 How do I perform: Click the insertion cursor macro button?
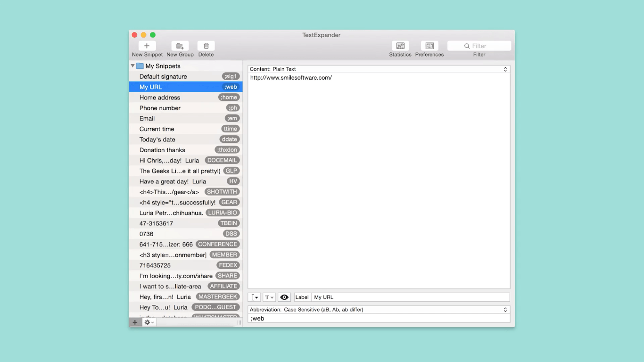tap(254, 297)
